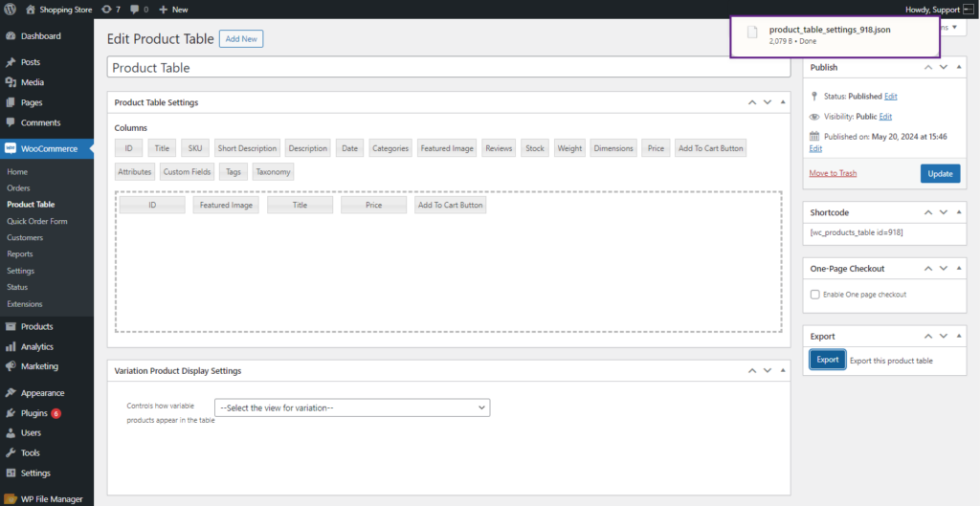Add the Reviews column chip
Image resolution: width=980 pixels, height=506 pixels.
[499, 148]
